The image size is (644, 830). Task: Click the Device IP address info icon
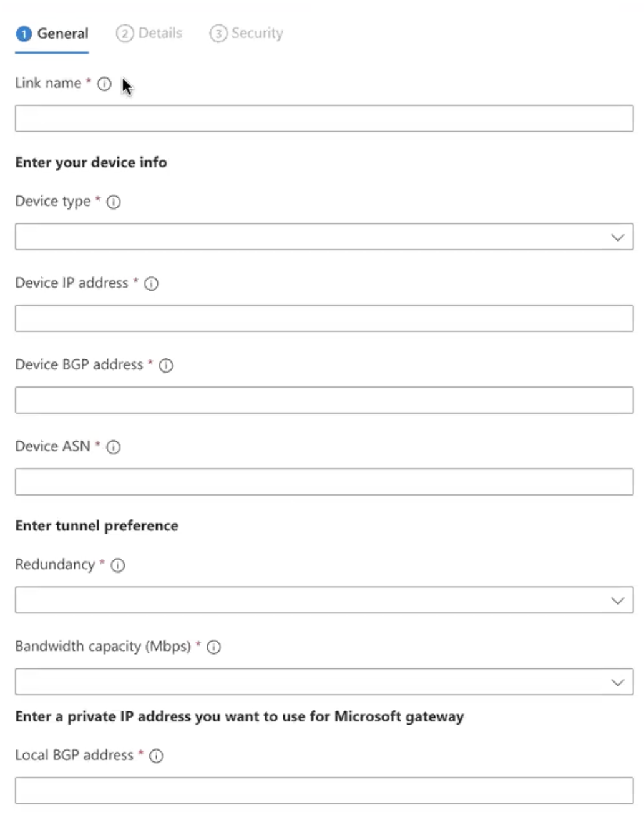[x=151, y=284]
